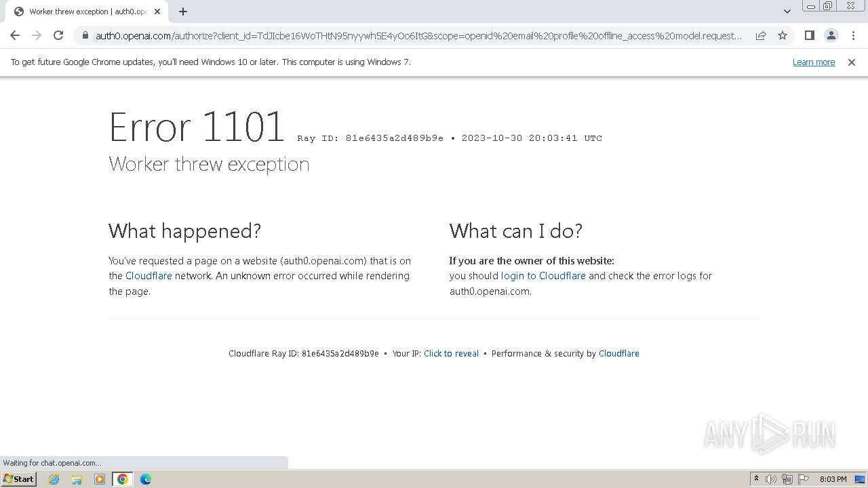Image resolution: width=868 pixels, height=488 pixels.
Task: Select the Error 1101 heading text
Action: tap(197, 127)
